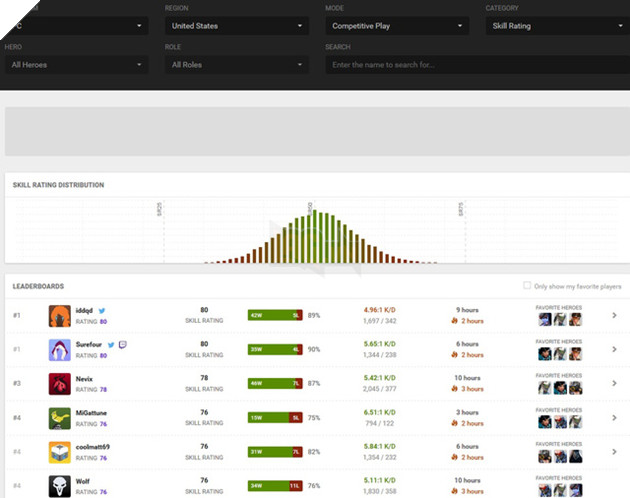Viewport: 630px width, 498px height.
Task: Expand iddqd's row with chevron arrow
Action: 614,317
